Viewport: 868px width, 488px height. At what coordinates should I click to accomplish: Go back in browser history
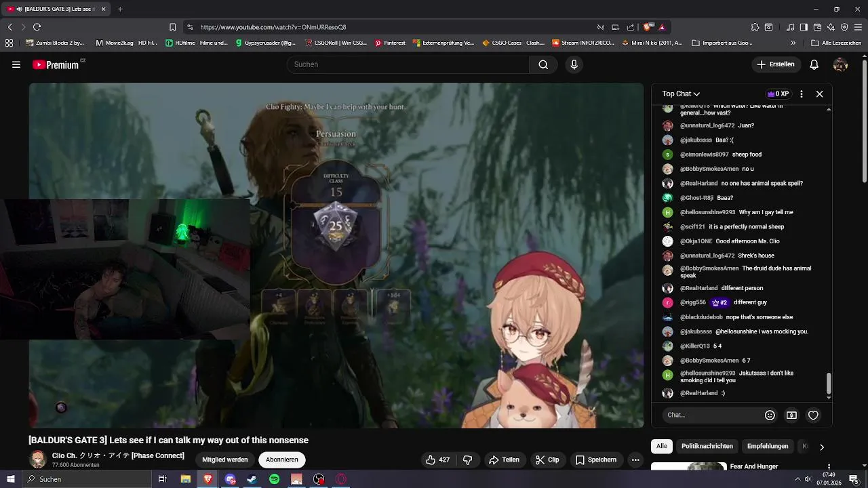(9, 27)
